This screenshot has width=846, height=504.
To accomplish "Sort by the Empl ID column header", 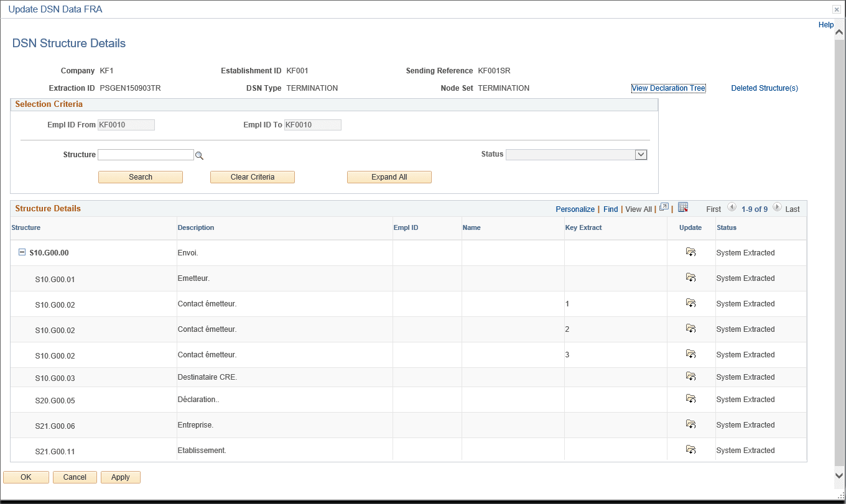I will click(406, 227).
